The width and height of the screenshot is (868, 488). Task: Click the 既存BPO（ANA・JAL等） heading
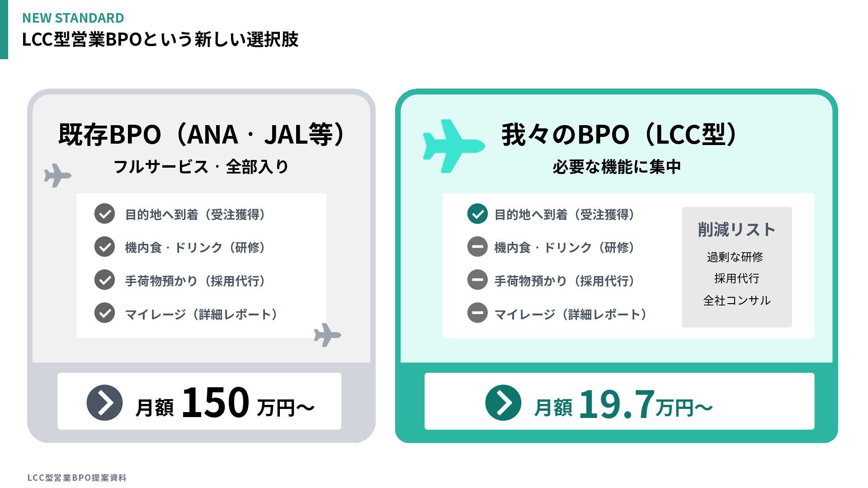[202, 135]
